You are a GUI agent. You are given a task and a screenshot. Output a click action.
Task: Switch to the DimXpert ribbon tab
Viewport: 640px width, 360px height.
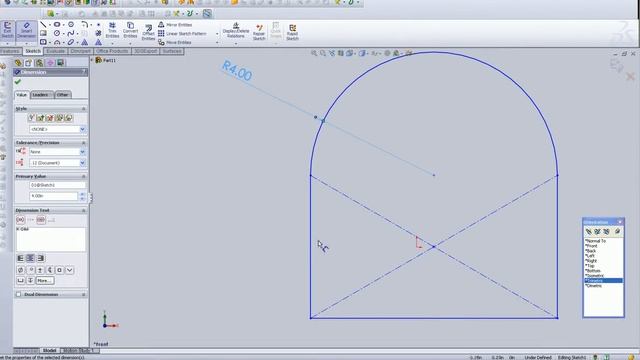click(x=80, y=51)
